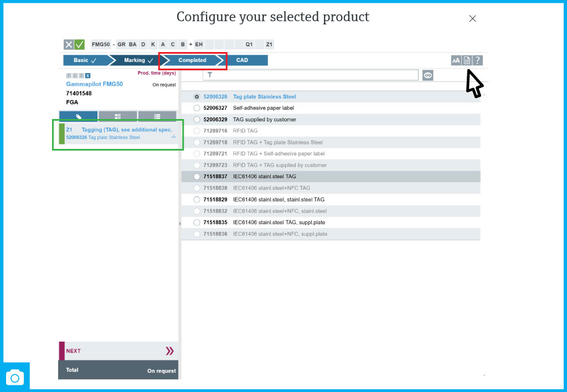Open the Gammapilot FMG50 product link
The height and width of the screenshot is (392, 567).
click(x=94, y=84)
